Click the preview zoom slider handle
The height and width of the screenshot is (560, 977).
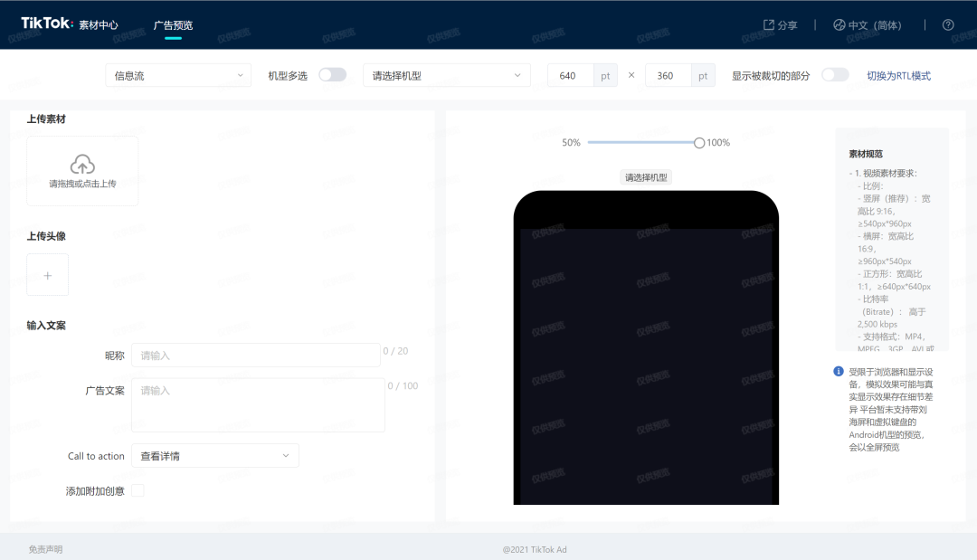pos(699,143)
